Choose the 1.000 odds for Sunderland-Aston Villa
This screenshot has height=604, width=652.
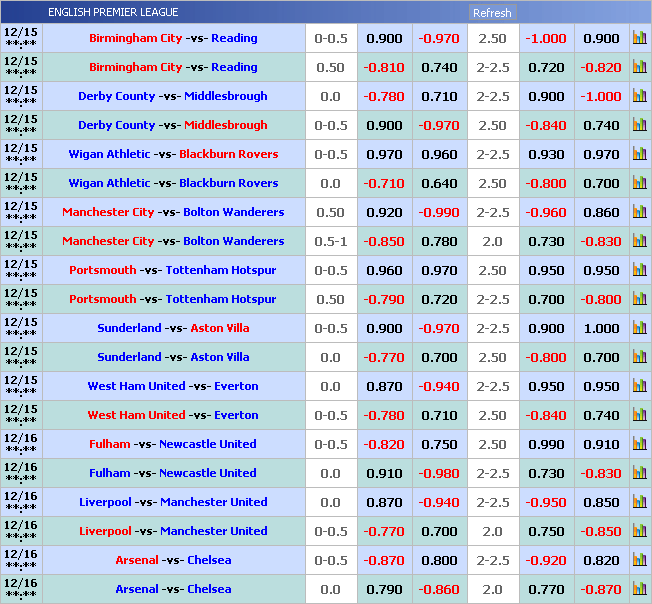[601, 329]
